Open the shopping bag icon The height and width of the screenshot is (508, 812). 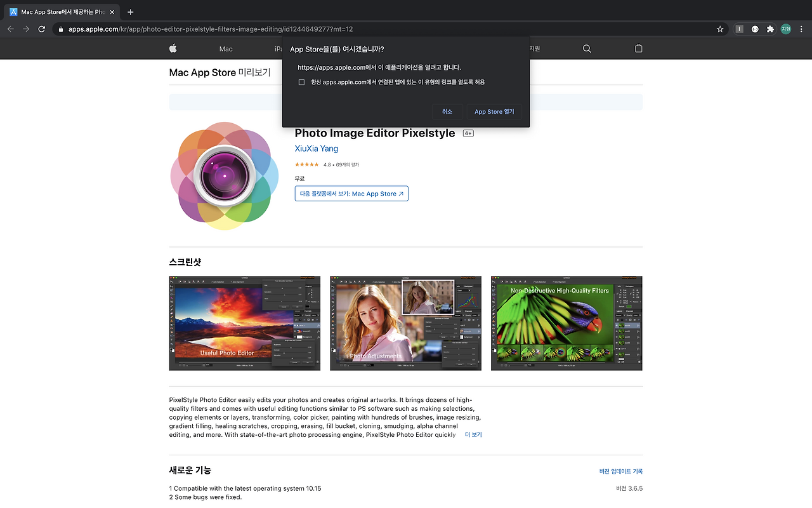click(x=639, y=49)
